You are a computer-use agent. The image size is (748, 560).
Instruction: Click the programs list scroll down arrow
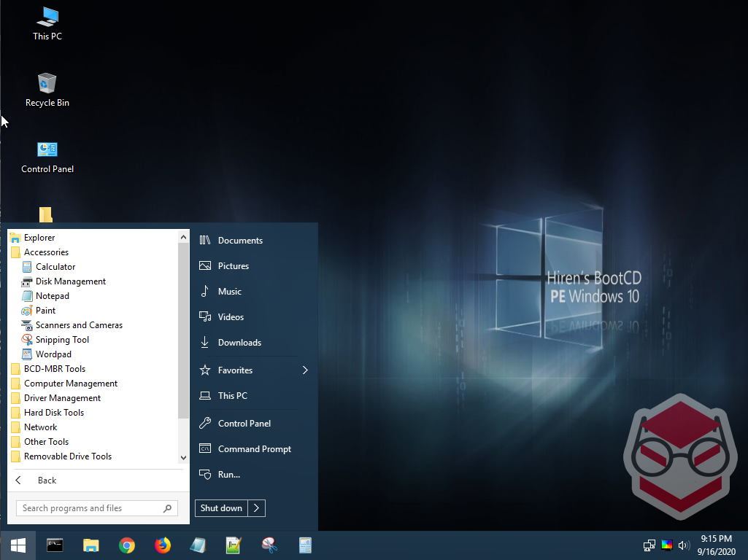184,457
